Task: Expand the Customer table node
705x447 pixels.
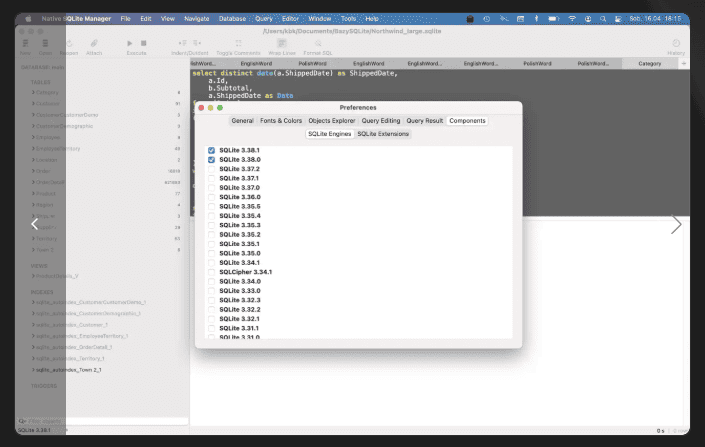Action: [33, 103]
